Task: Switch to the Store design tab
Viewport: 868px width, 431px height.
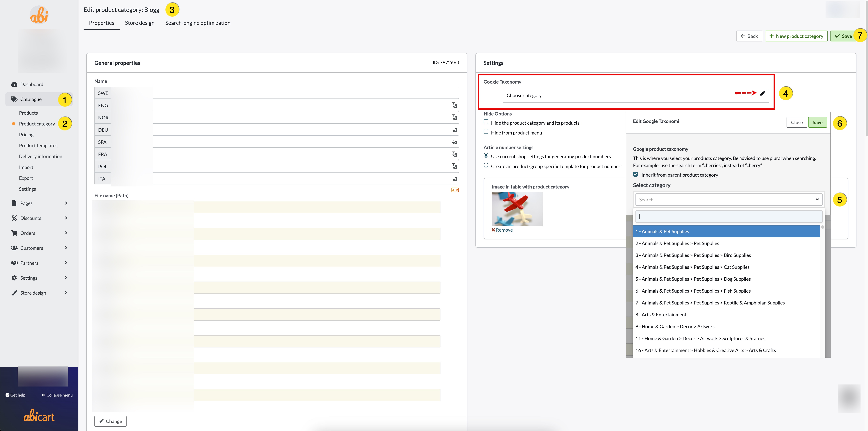Action: [139, 23]
